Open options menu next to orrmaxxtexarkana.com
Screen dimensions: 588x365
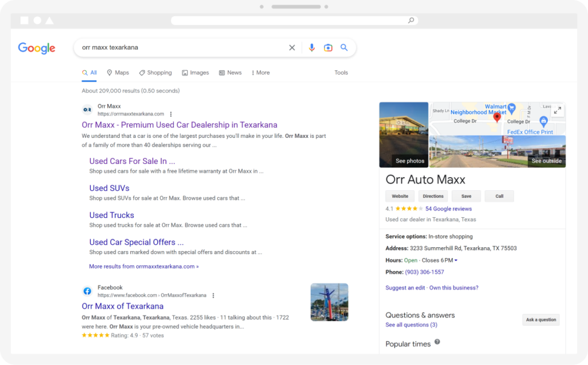[x=171, y=114]
